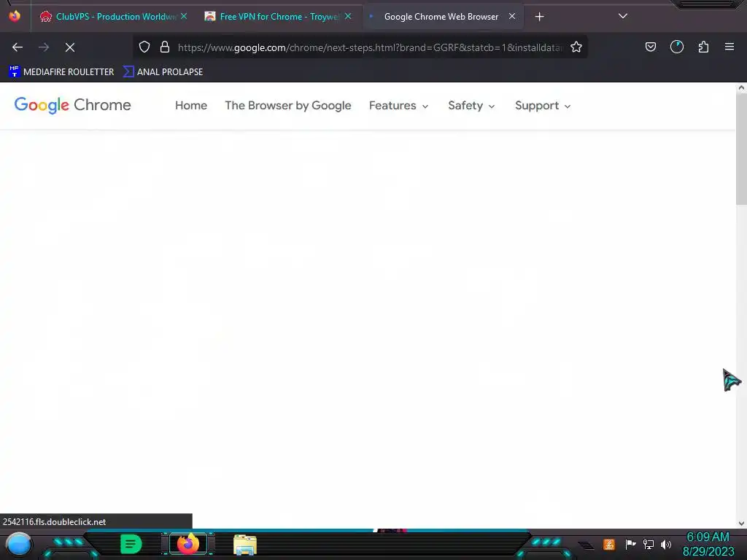Image resolution: width=747 pixels, height=560 pixels.
Task: Go to Home in Chrome nav
Action: tap(191, 106)
